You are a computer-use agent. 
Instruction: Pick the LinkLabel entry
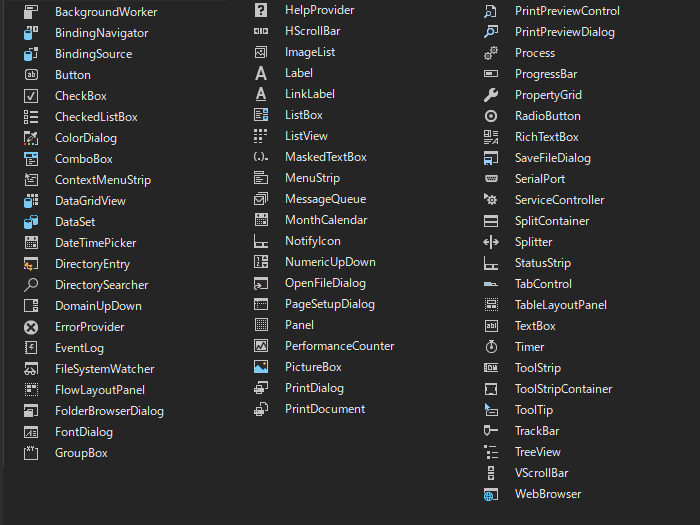click(310, 94)
